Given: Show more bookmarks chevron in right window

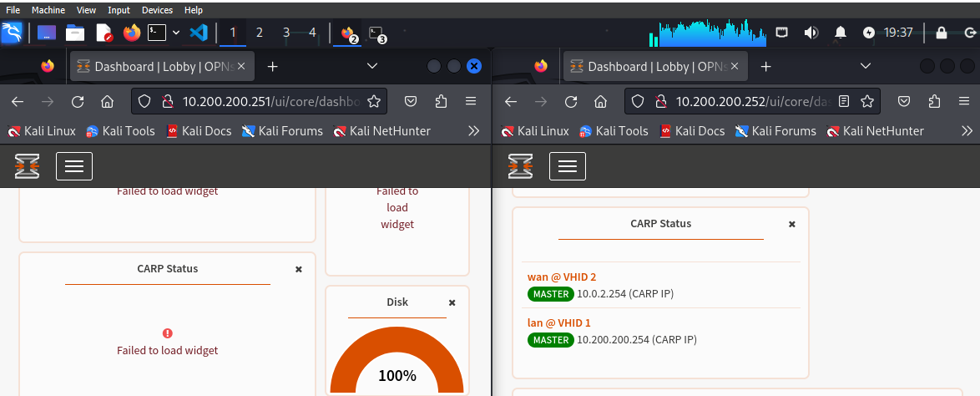Looking at the screenshot, I should click(x=967, y=131).
